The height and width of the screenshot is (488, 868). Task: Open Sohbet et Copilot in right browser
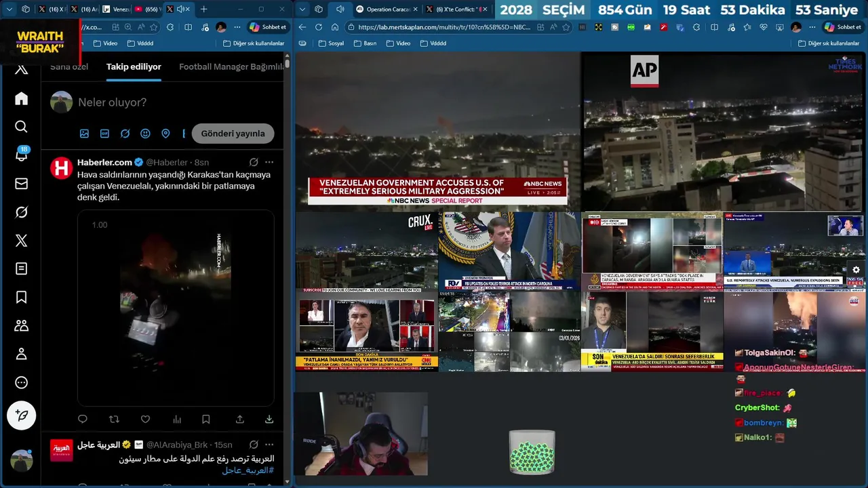click(x=842, y=27)
